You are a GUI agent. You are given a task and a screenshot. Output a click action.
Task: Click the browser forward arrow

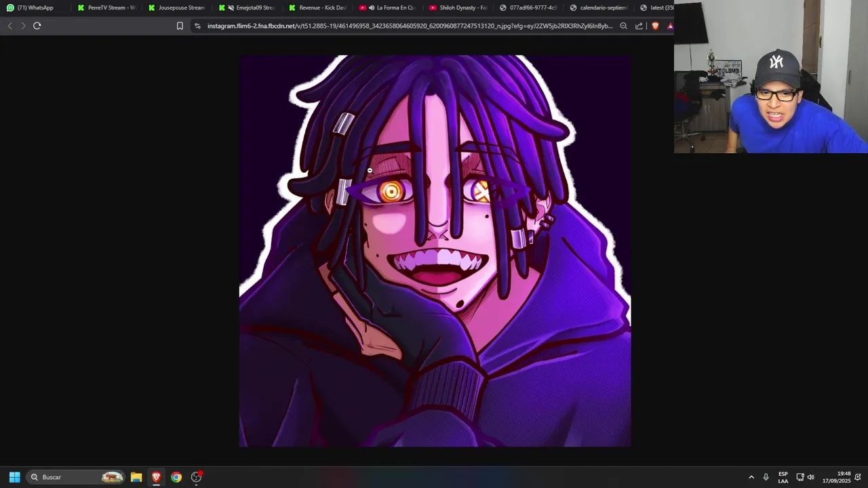(x=23, y=26)
